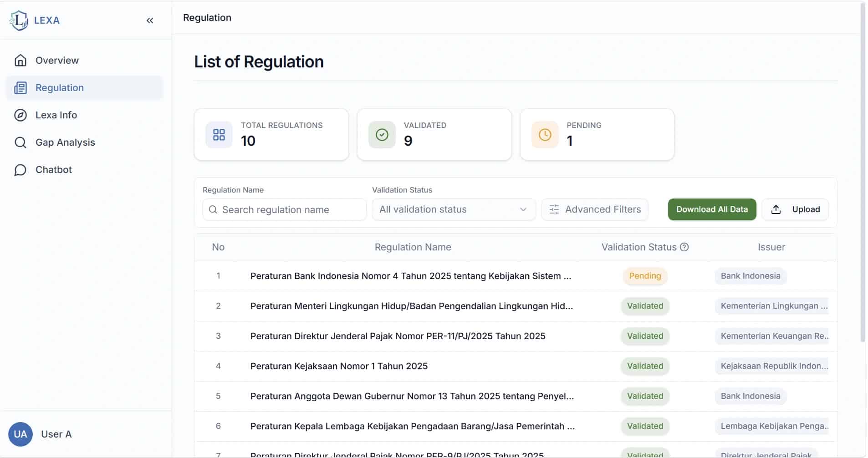Open Peraturan Anggota Dewan Gubernur Nomor 13
868x458 pixels.
pyautogui.click(x=412, y=396)
